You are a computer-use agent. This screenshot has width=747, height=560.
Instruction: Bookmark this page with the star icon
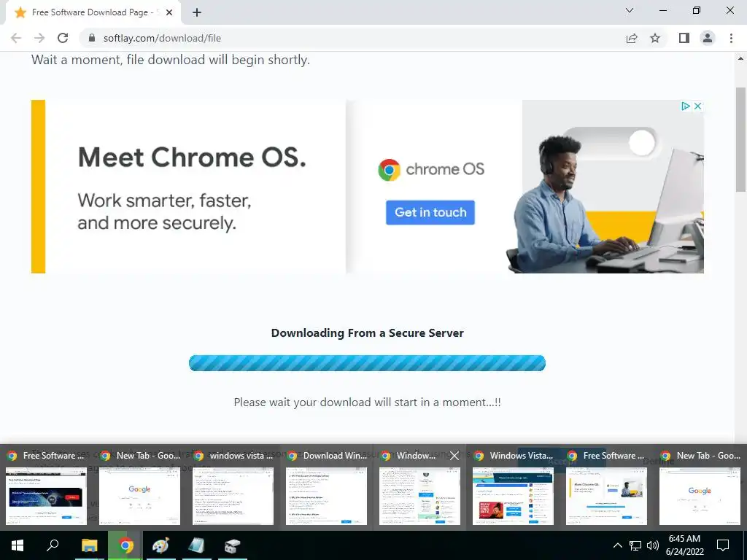pos(655,38)
